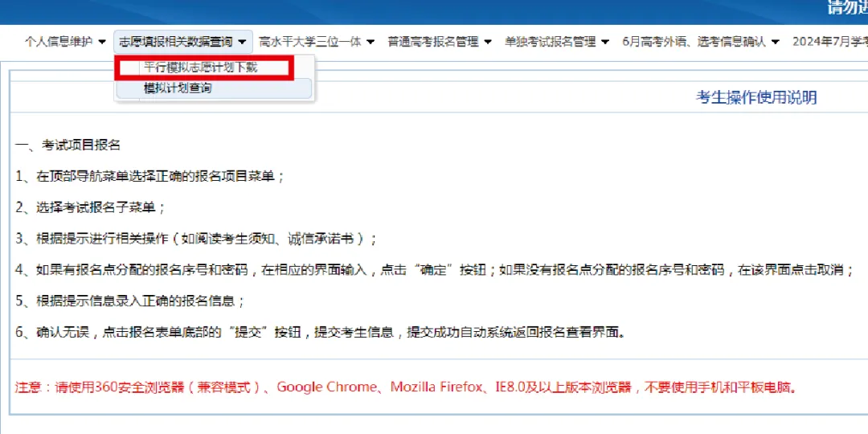
Task: Open the 单独考试报名管理 menu
Action: (x=550, y=42)
